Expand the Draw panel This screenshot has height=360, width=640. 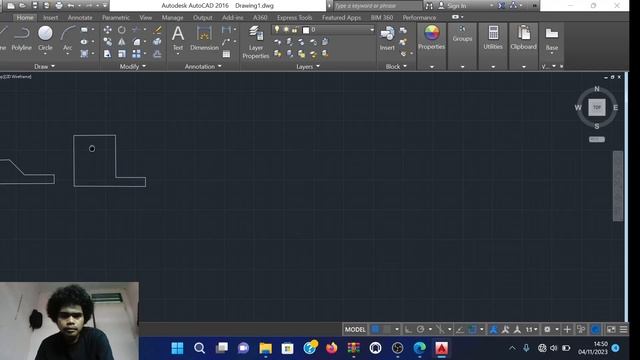click(44, 67)
